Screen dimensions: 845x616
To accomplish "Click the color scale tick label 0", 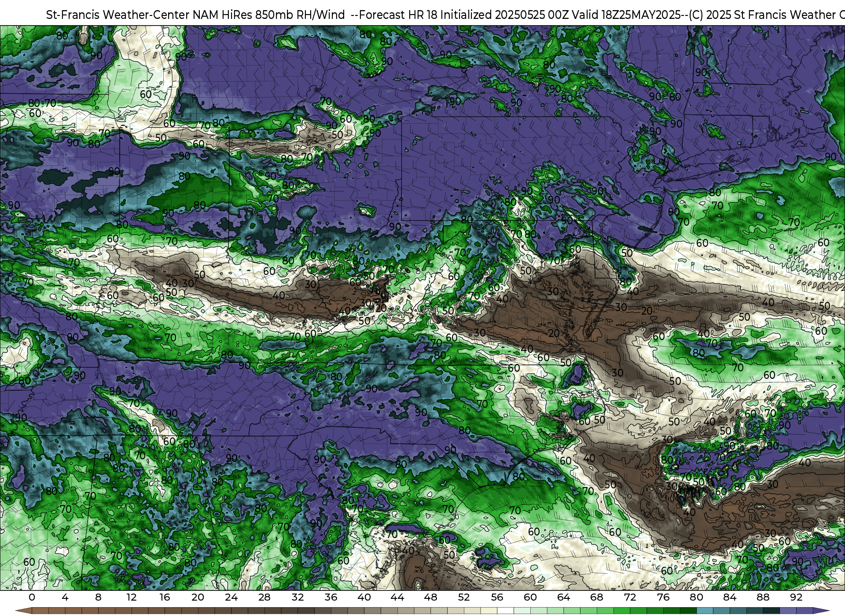I will coord(32,597).
